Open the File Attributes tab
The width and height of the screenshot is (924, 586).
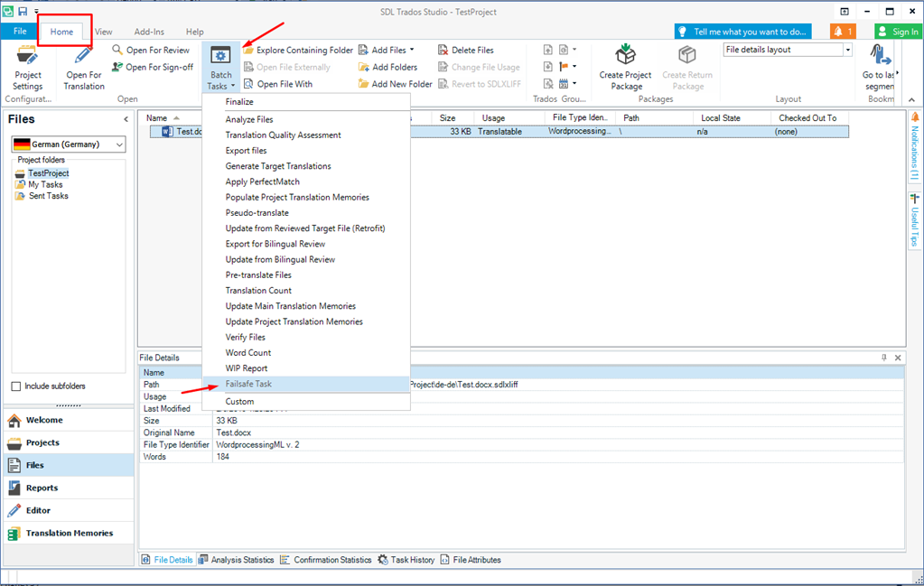coord(471,560)
